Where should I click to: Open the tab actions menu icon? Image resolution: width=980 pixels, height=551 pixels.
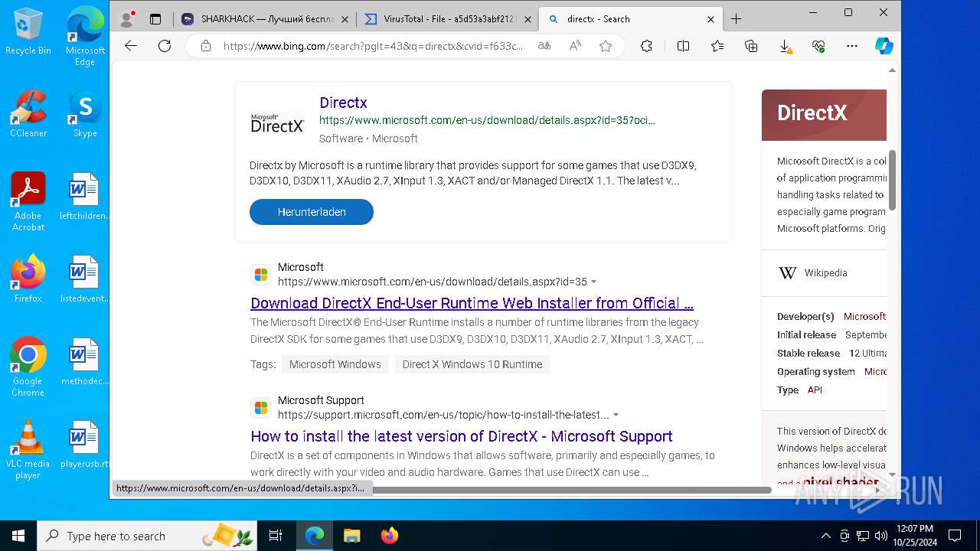click(x=155, y=19)
